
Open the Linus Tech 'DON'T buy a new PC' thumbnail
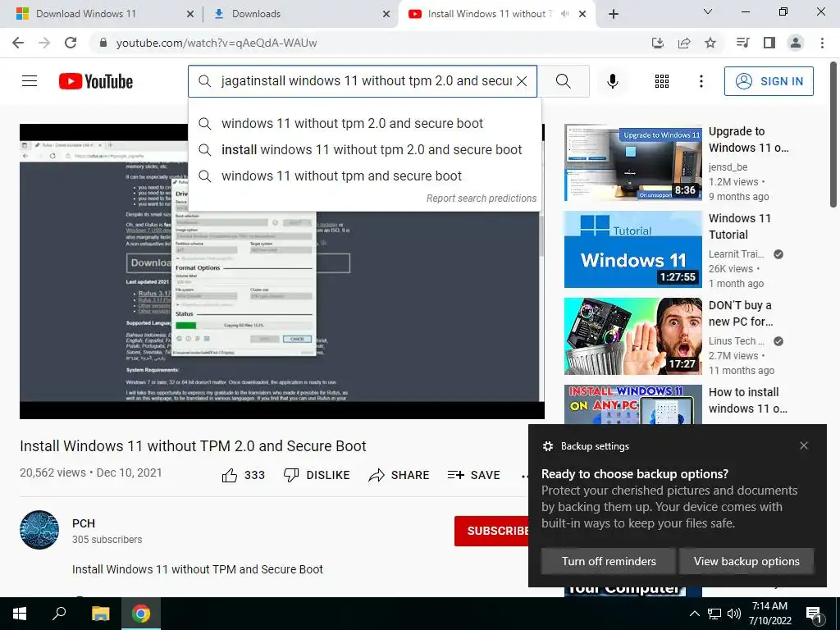632,336
